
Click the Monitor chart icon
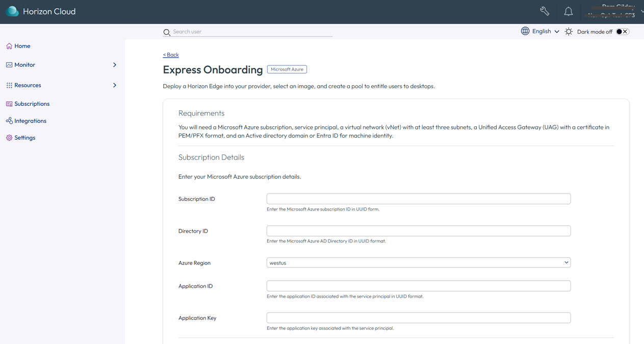[x=9, y=65]
